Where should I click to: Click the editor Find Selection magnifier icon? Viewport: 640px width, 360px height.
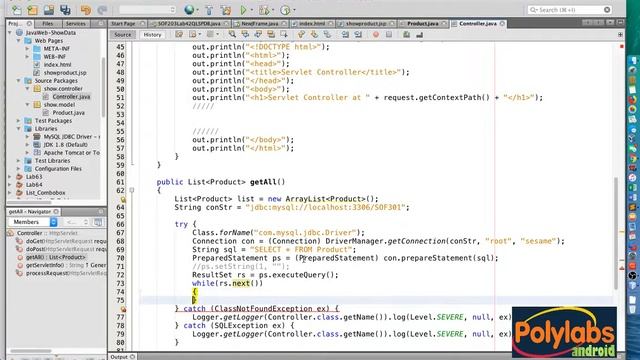(232, 35)
